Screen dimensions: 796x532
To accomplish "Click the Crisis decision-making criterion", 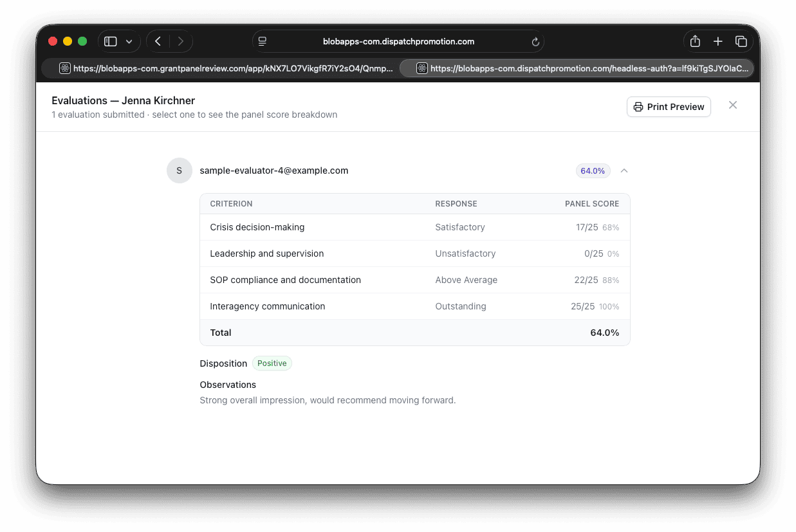I will (x=257, y=227).
